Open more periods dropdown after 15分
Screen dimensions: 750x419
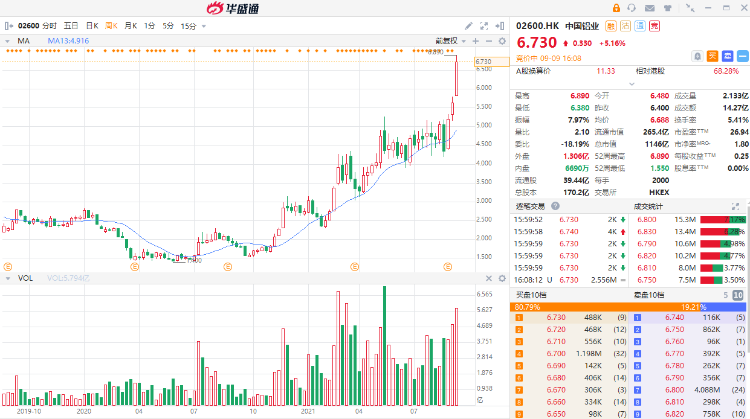pos(204,26)
